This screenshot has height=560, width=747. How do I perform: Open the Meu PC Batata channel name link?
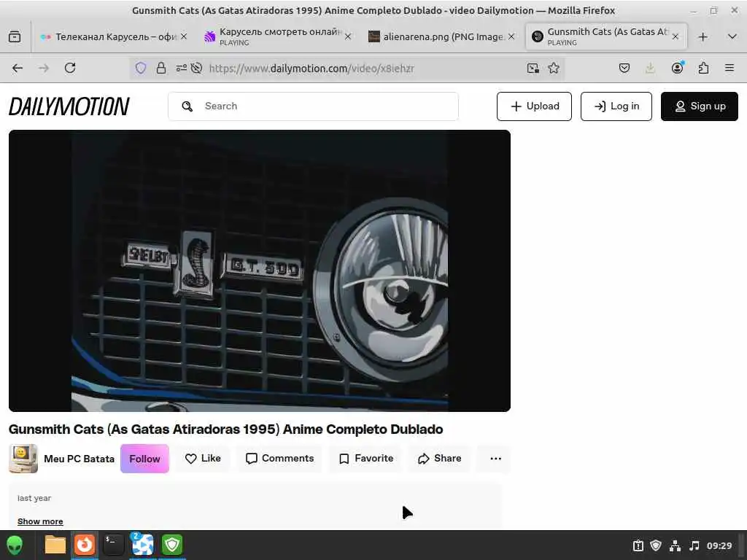79,459
